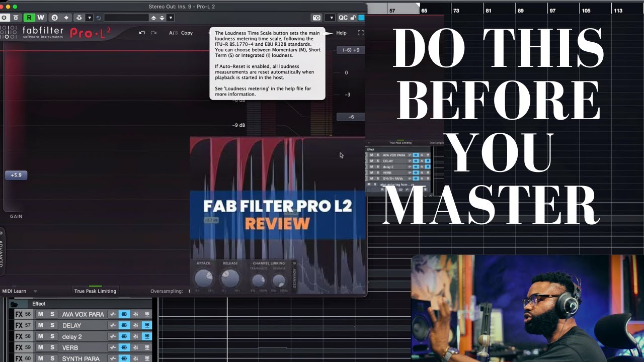Image resolution: width=644 pixels, height=362 pixels.
Task: Collapse the ADVANCED strip beside channel linking
Action: [294, 277]
